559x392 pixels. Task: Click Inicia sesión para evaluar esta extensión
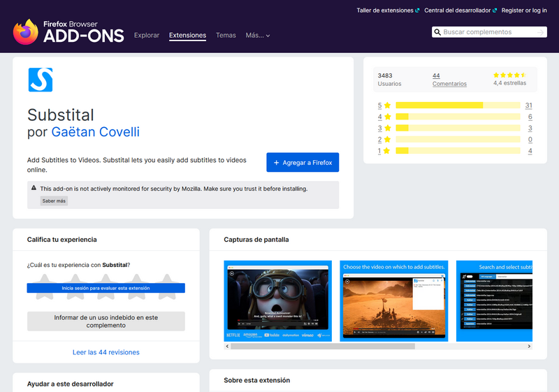point(106,288)
